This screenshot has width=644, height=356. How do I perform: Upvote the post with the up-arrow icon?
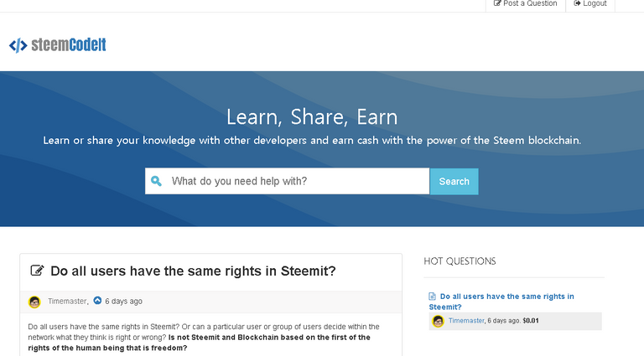tap(97, 301)
